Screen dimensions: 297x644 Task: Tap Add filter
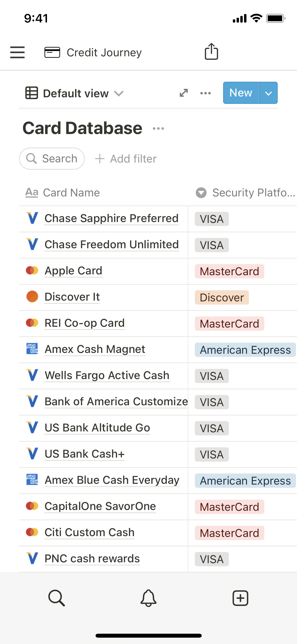(x=126, y=159)
